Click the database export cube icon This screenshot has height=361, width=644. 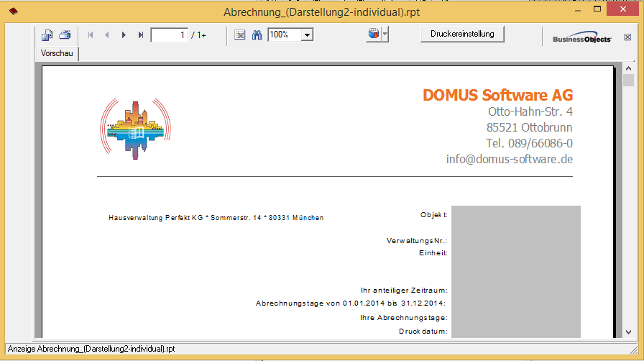coord(373,34)
